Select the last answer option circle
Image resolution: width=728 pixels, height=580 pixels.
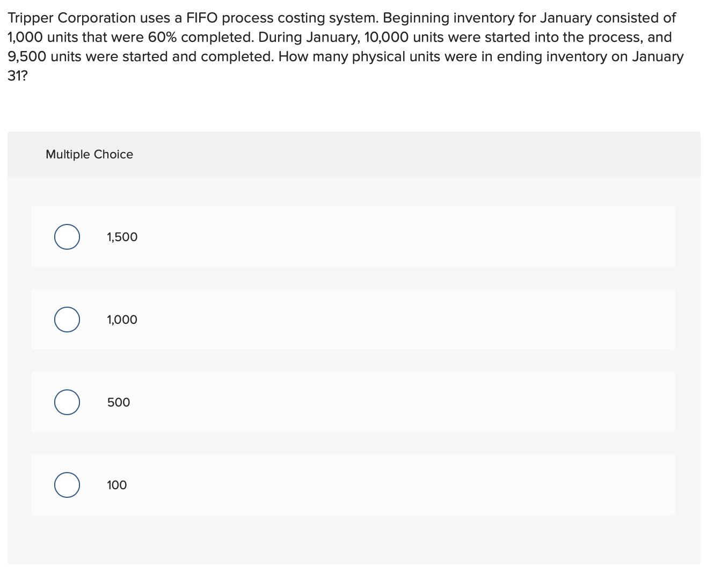pos(67,484)
